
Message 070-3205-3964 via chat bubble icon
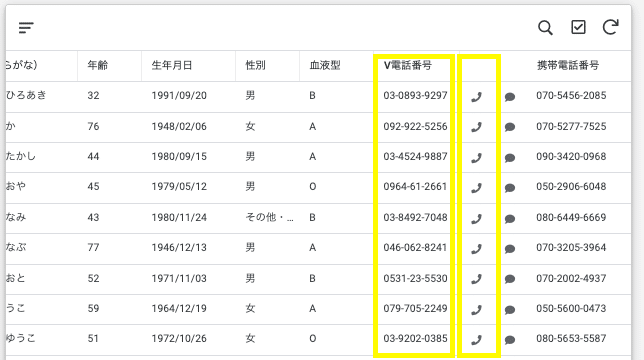pyautogui.click(x=510, y=249)
